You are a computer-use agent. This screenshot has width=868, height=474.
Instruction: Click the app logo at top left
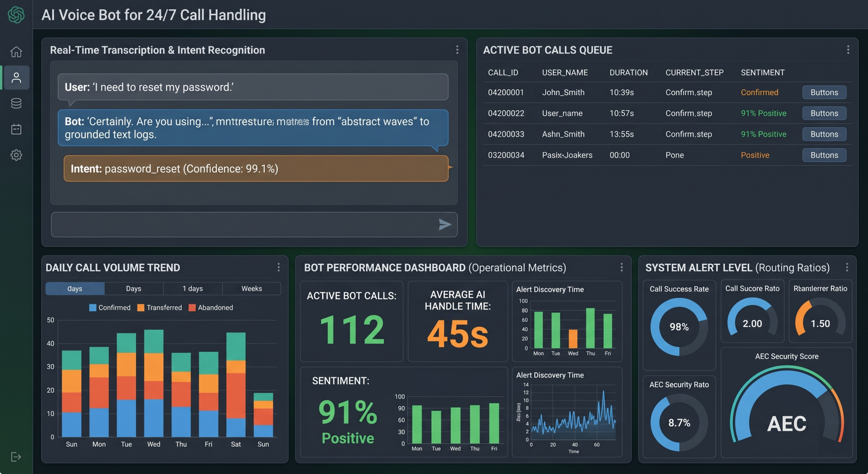pos(16,15)
